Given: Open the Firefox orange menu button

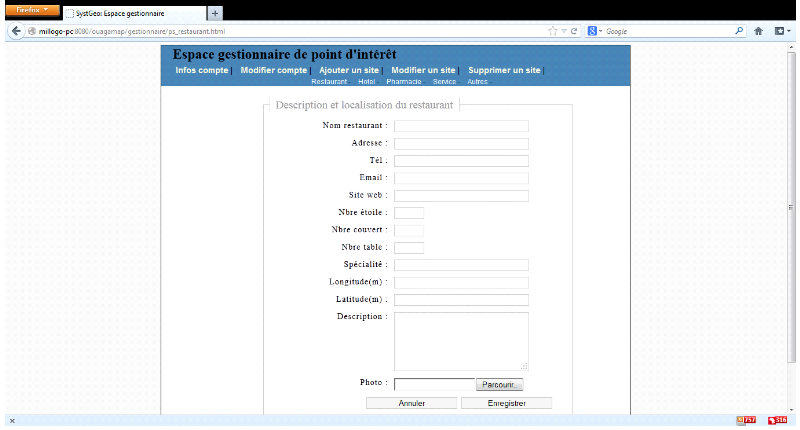Looking at the screenshot, I should click(x=32, y=10).
